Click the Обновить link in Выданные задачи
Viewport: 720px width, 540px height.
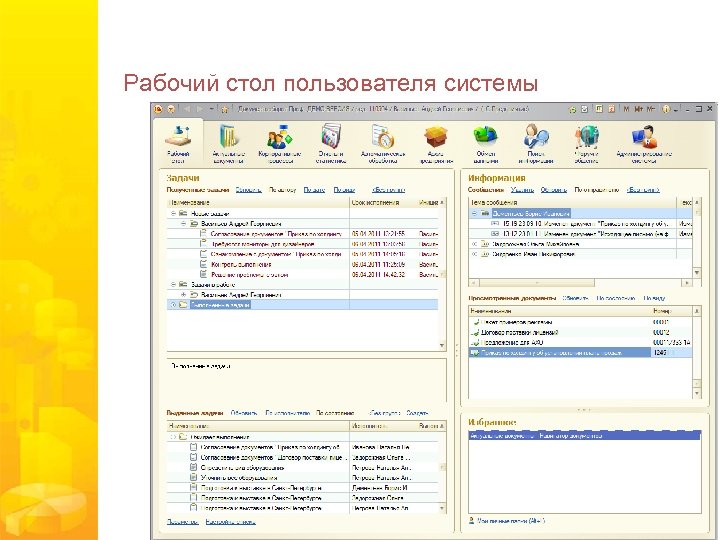(x=244, y=413)
